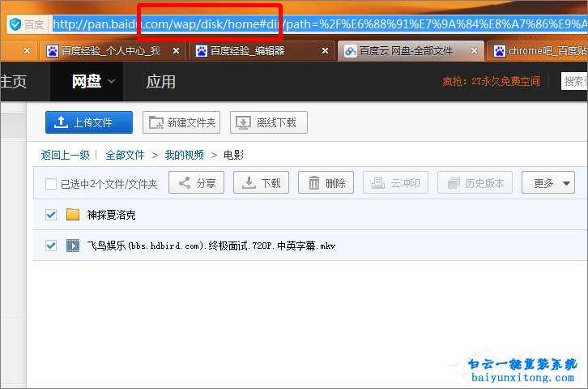The width and height of the screenshot is (588, 389).
Task: Open the 神探夏洛克 folder name
Action: 112,215
